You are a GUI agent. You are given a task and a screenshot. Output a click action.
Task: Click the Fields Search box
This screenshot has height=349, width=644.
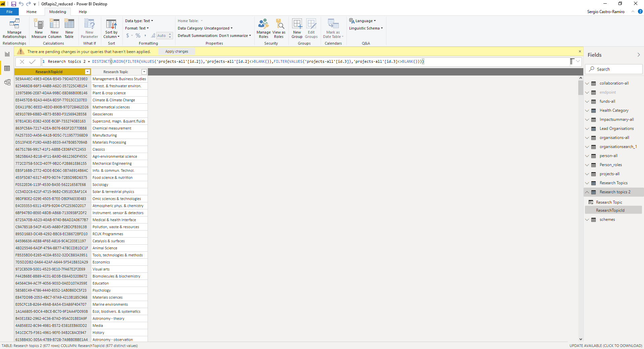click(614, 69)
